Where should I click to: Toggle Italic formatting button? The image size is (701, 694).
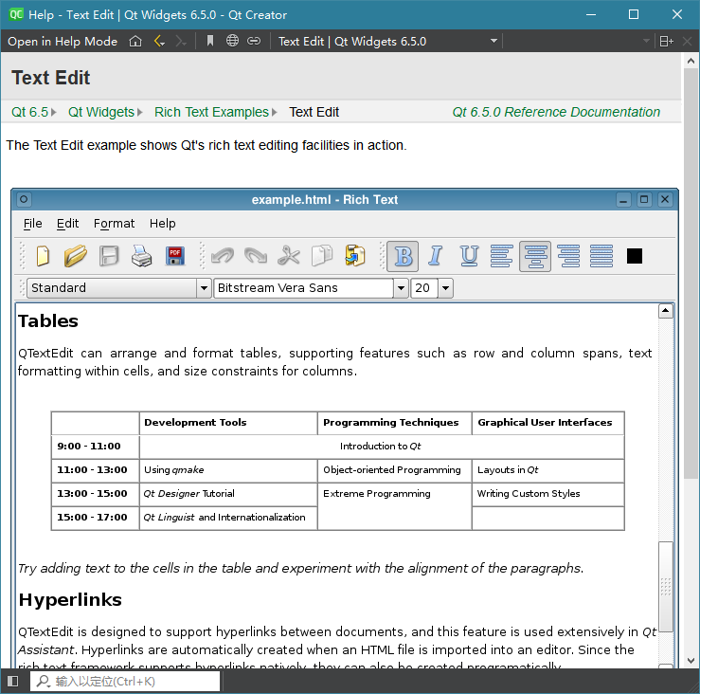point(435,256)
